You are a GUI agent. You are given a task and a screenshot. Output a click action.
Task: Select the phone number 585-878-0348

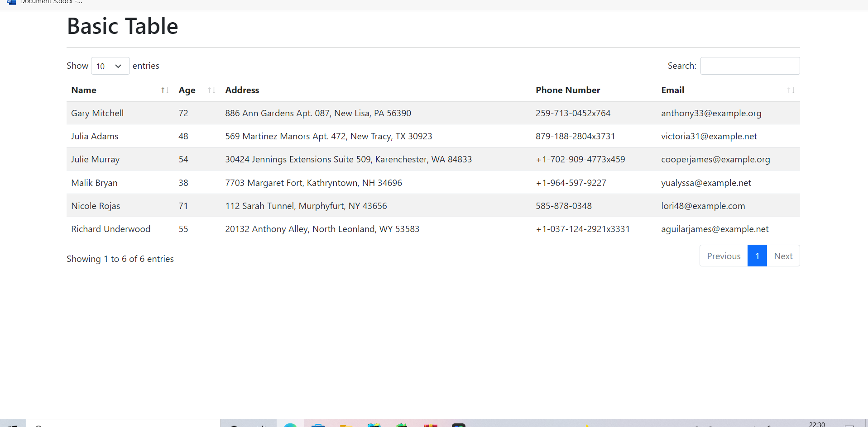pyautogui.click(x=564, y=206)
